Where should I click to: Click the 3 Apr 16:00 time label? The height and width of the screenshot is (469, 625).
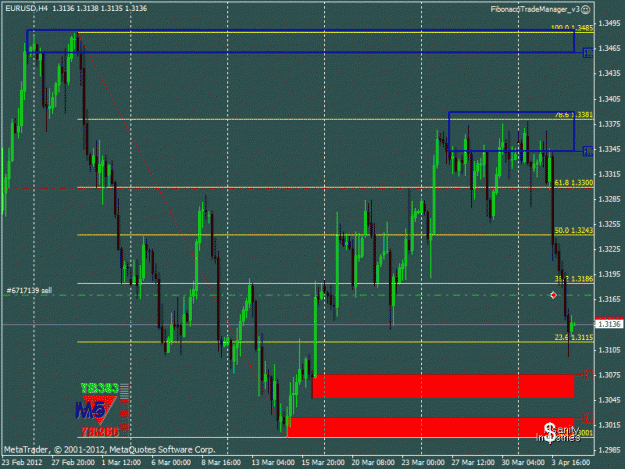coord(571,463)
